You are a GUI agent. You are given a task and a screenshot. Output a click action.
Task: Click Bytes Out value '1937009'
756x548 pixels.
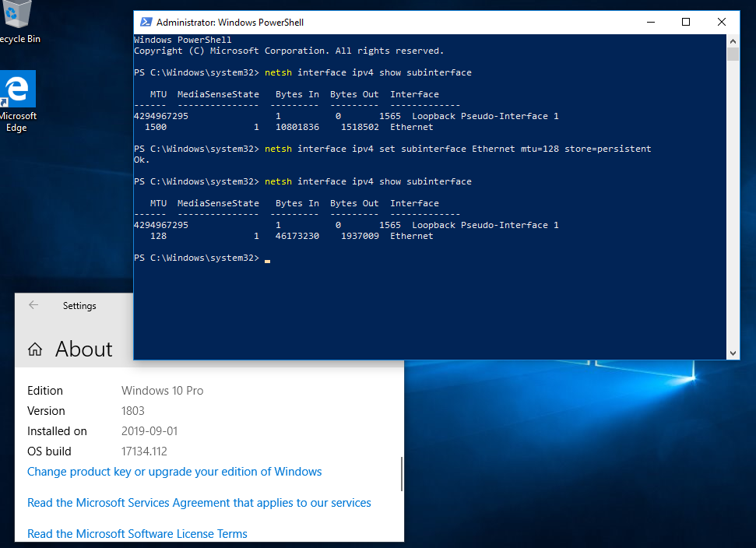click(360, 236)
